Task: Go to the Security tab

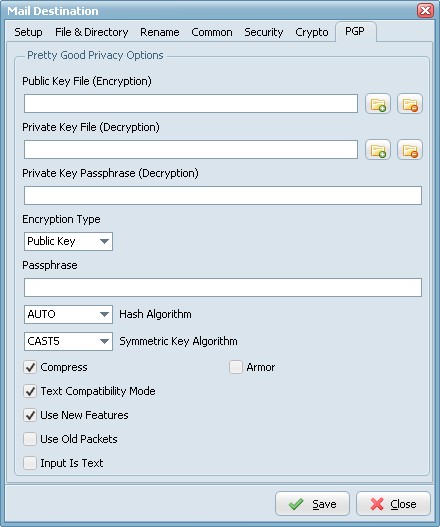Action: click(x=264, y=32)
